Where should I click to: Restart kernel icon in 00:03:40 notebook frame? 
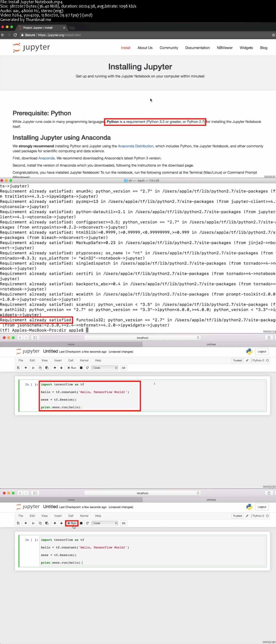(87, 523)
